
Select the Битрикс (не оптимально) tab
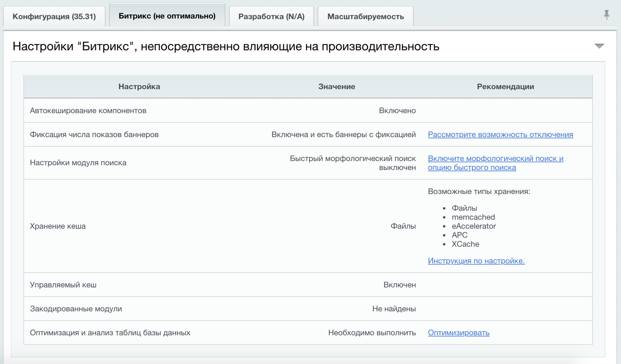pyautogui.click(x=167, y=16)
